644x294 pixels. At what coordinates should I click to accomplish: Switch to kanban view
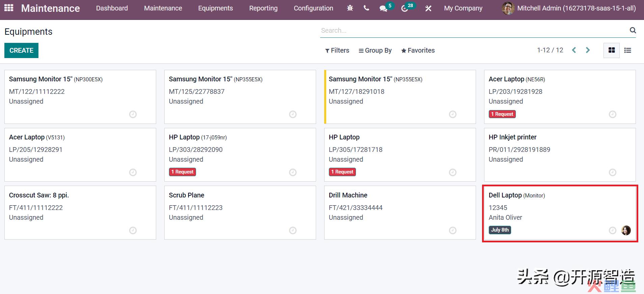(x=611, y=50)
